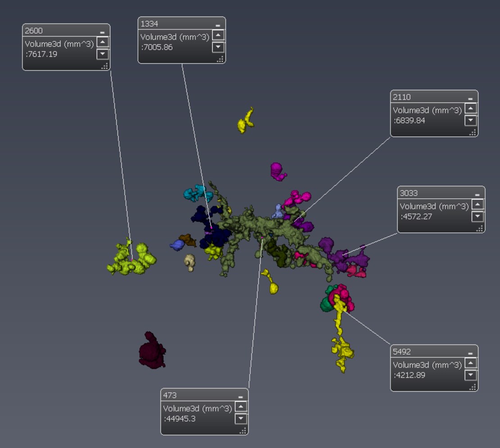The image size is (500, 448).
Task: Click the up arrow on annotation 5492
Action: click(471, 362)
